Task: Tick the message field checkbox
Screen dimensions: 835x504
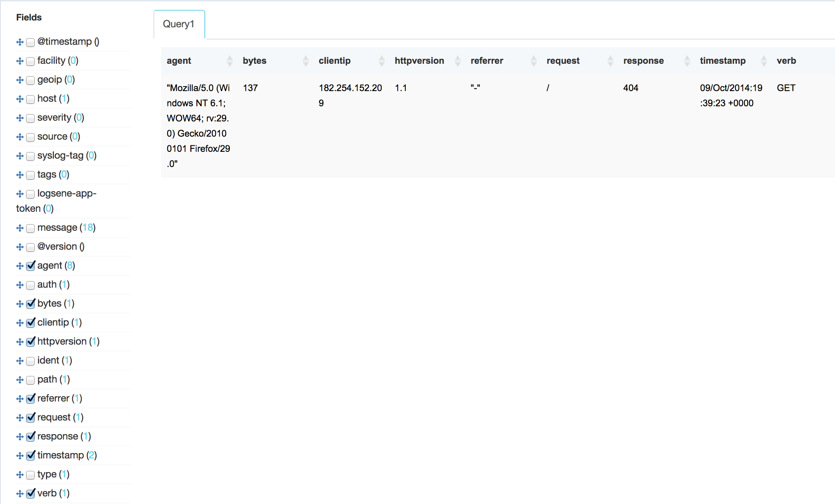Action: 30,228
